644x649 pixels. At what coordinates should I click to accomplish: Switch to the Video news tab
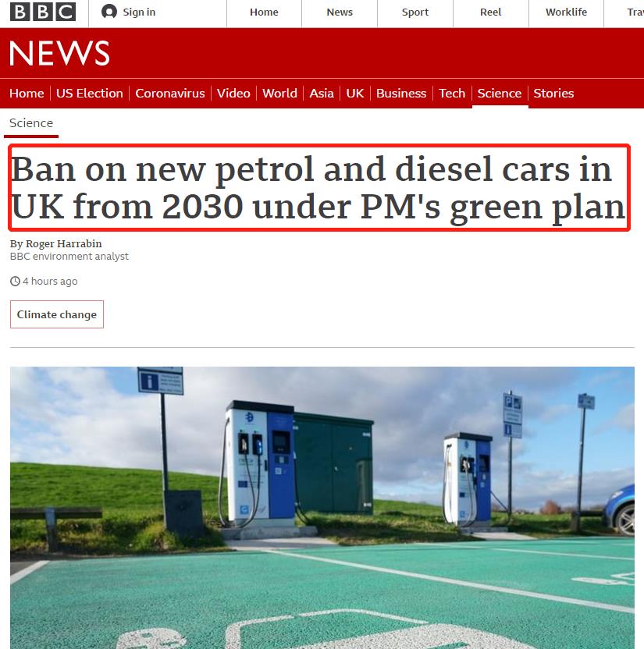tap(233, 93)
